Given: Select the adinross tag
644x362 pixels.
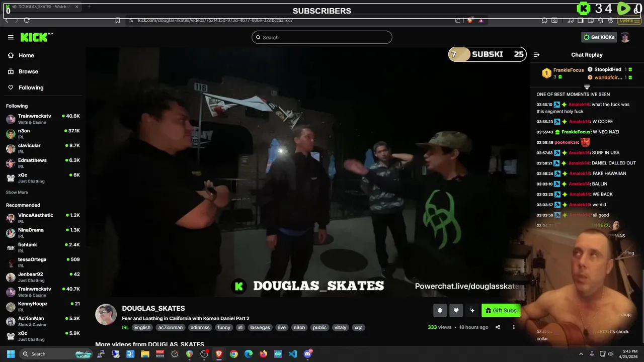Looking at the screenshot, I should [x=200, y=327].
